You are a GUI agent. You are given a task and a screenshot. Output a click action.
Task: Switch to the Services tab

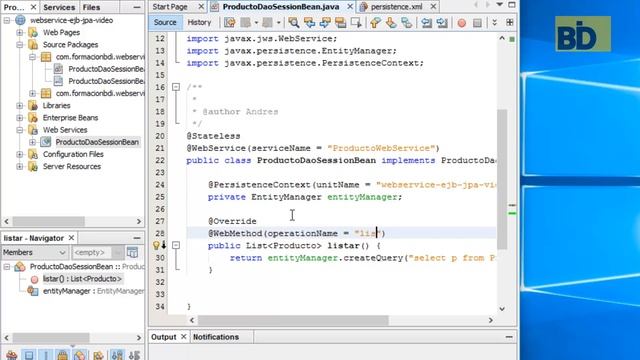coord(59,7)
